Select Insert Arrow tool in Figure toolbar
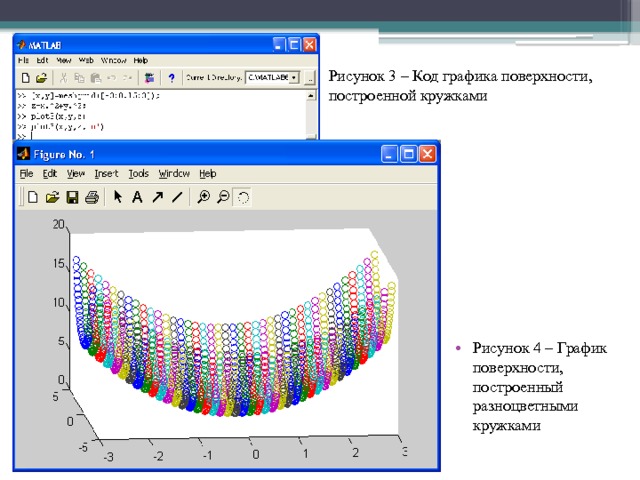This screenshot has height=480, width=640. click(x=157, y=198)
